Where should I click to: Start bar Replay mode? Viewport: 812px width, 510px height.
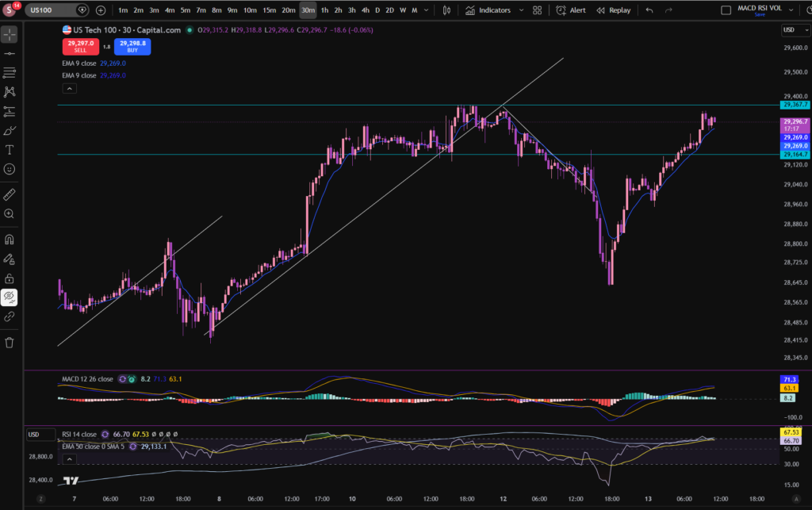click(614, 10)
